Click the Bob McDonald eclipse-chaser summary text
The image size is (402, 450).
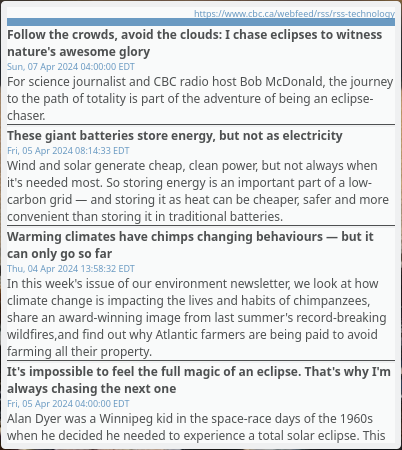tap(200, 99)
